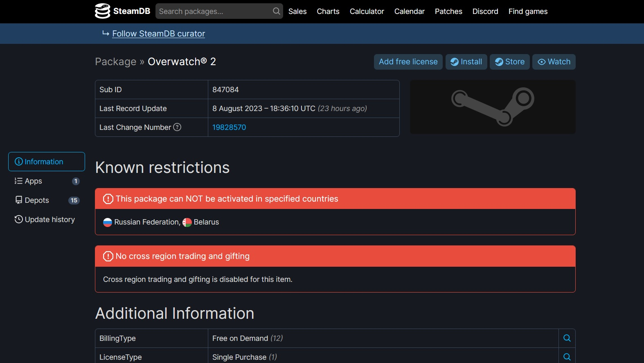Click the Known restrictions heading
This screenshot has width=644, height=363.
pyautogui.click(x=162, y=168)
